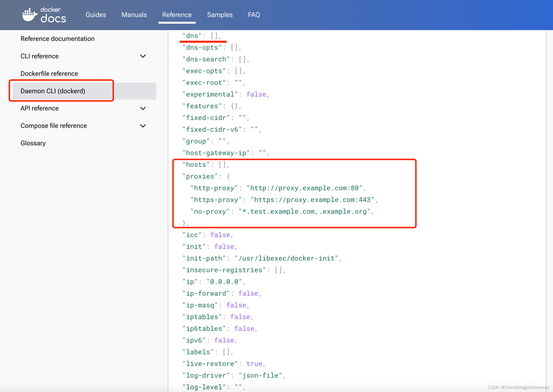This screenshot has width=553, height=392.
Task: Open the Guides section
Action: [95, 14]
